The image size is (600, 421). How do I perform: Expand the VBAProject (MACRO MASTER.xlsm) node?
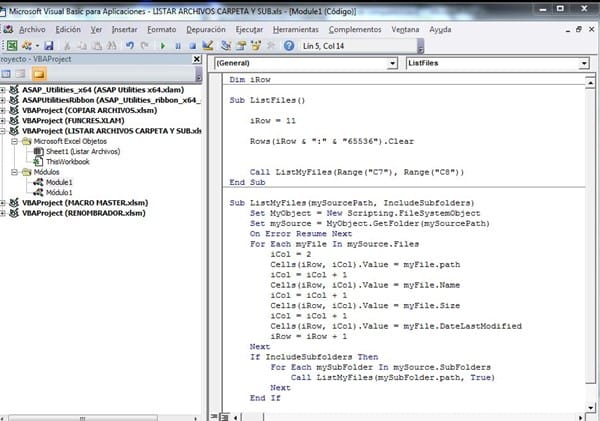pyautogui.click(x=4, y=202)
